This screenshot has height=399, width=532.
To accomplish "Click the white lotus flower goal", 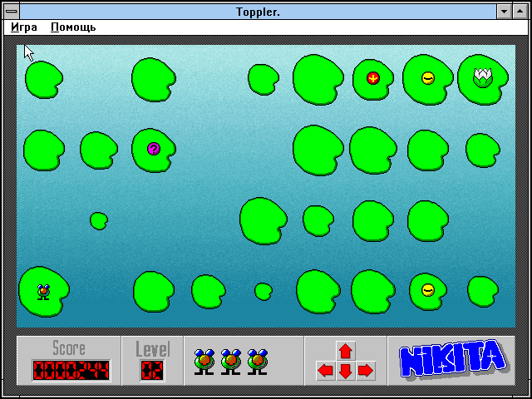I will 483,78.
